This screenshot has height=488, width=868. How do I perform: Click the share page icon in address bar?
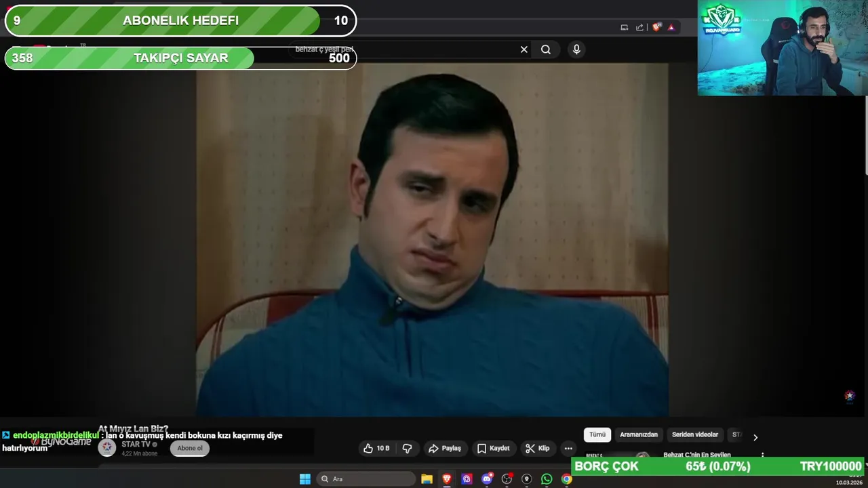pos(639,27)
